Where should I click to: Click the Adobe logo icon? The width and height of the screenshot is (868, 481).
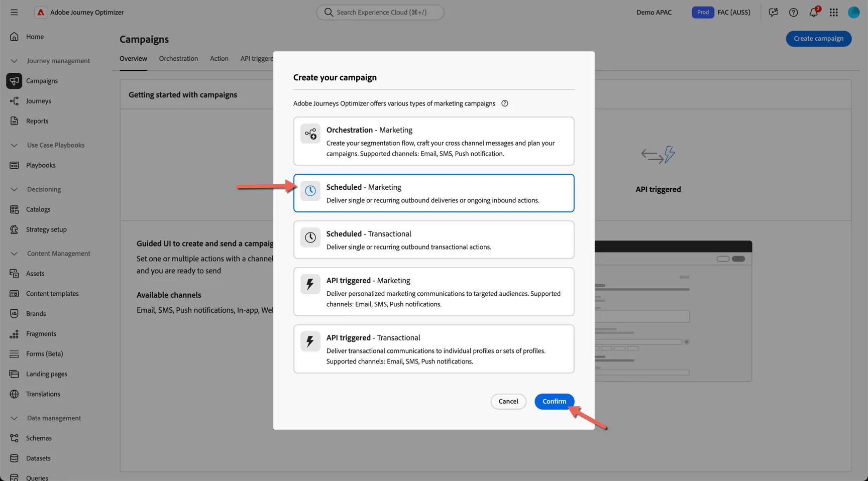[x=41, y=12]
